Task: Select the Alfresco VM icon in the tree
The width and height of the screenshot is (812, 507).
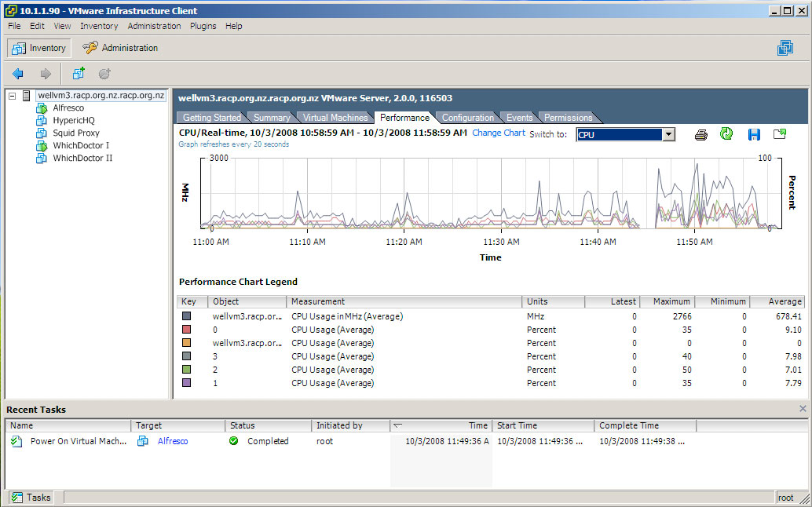Action: [42, 108]
